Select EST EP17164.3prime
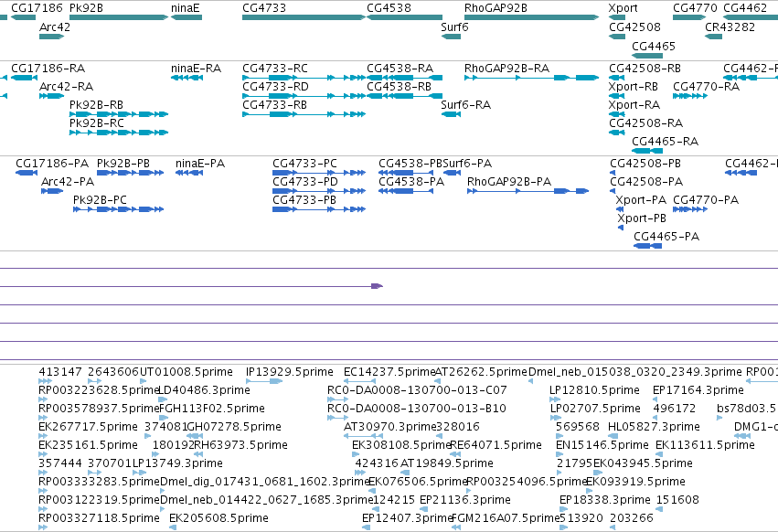This screenshot has height=532, width=778. (x=698, y=390)
